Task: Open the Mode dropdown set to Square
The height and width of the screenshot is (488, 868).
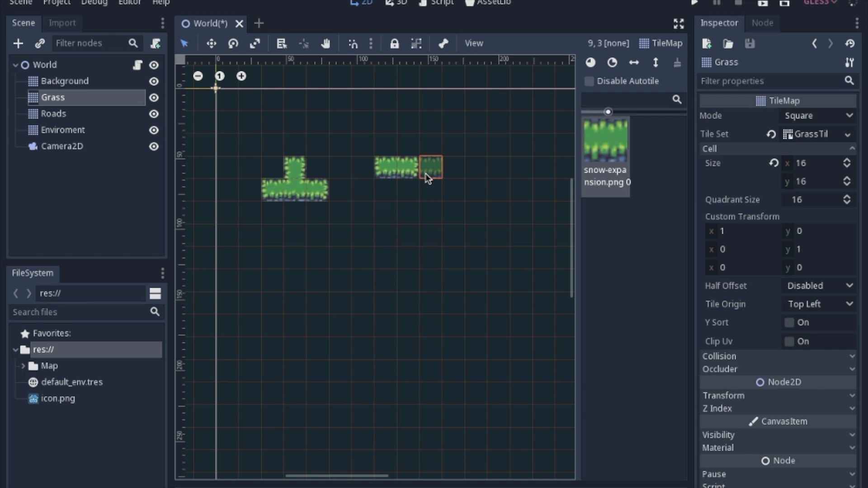Action: 818,116
